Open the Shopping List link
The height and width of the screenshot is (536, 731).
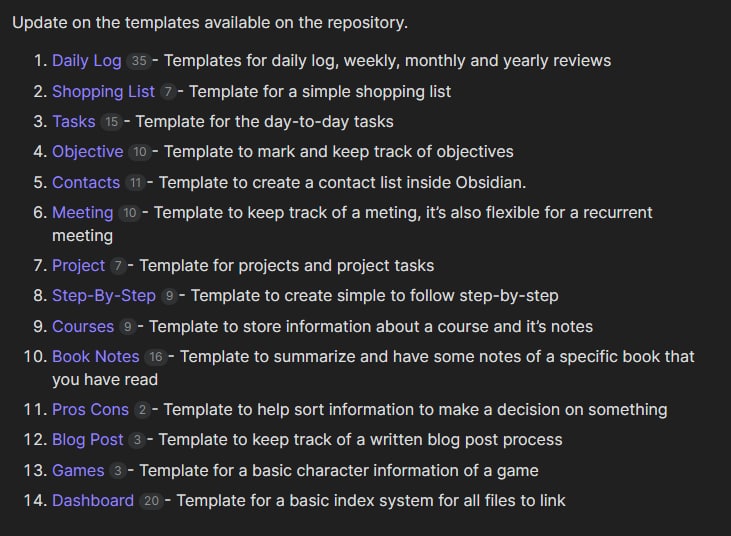[103, 92]
